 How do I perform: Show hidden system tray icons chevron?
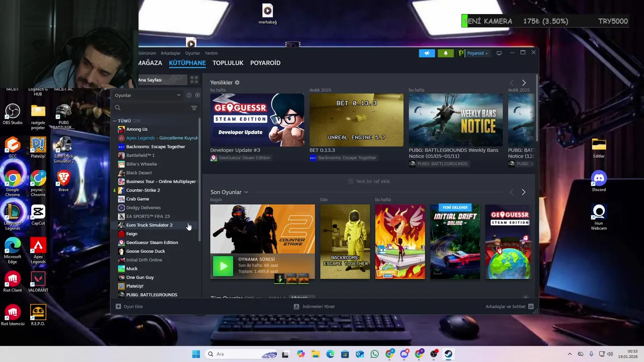coord(570,354)
